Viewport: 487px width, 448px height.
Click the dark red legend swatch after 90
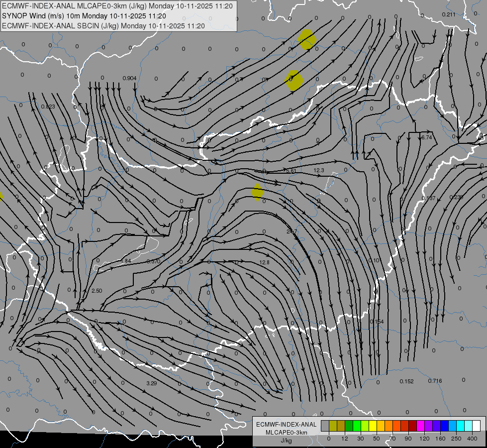(x=413, y=426)
